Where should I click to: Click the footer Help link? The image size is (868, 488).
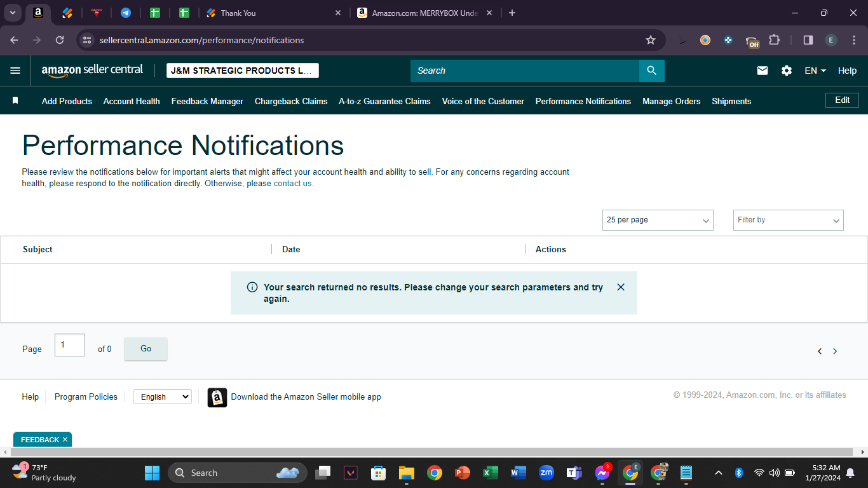point(31,396)
